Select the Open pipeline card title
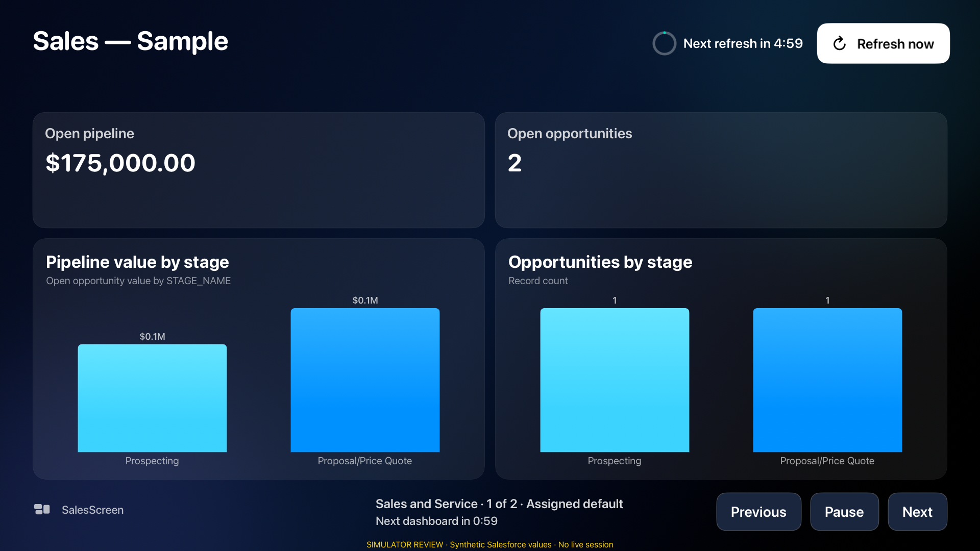Image resolution: width=980 pixels, height=551 pixels. pyautogui.click(x=89, y=133)
